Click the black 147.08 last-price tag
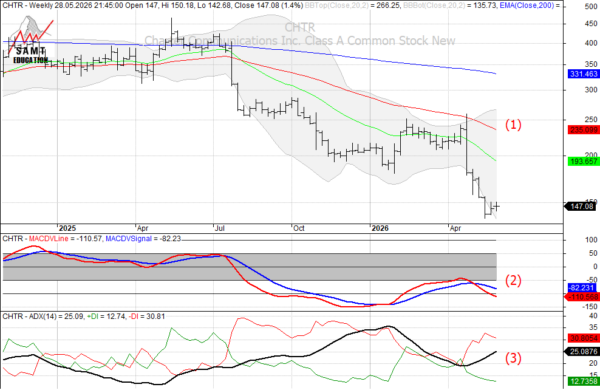 [581, 206]
